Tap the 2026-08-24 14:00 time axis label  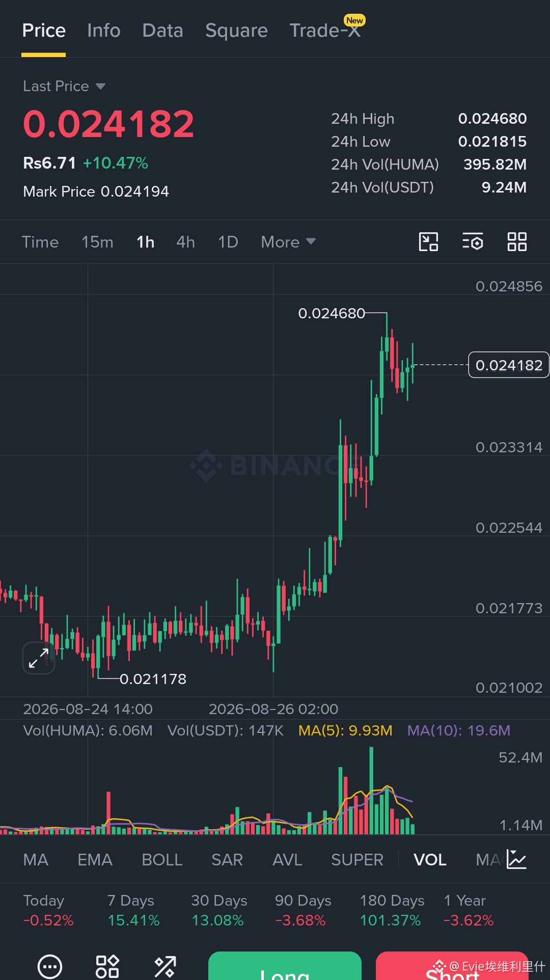point(88,709)
